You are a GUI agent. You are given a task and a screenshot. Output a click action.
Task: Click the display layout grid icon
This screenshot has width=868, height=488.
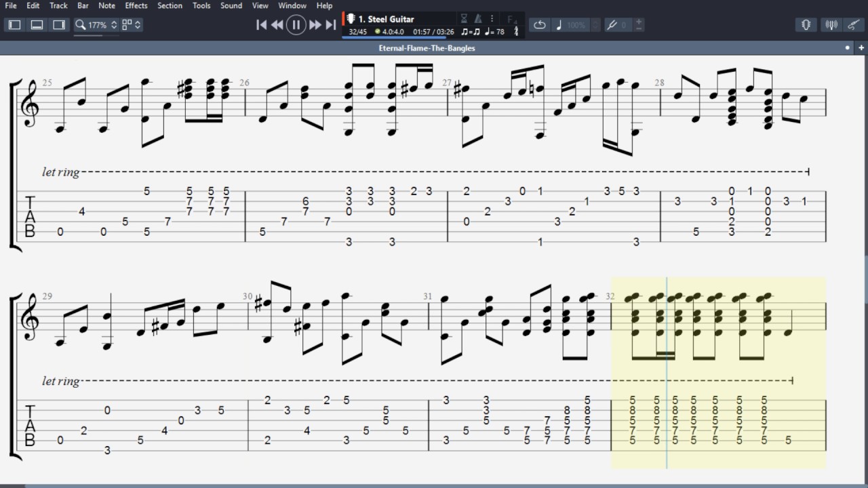coord(127,25)
